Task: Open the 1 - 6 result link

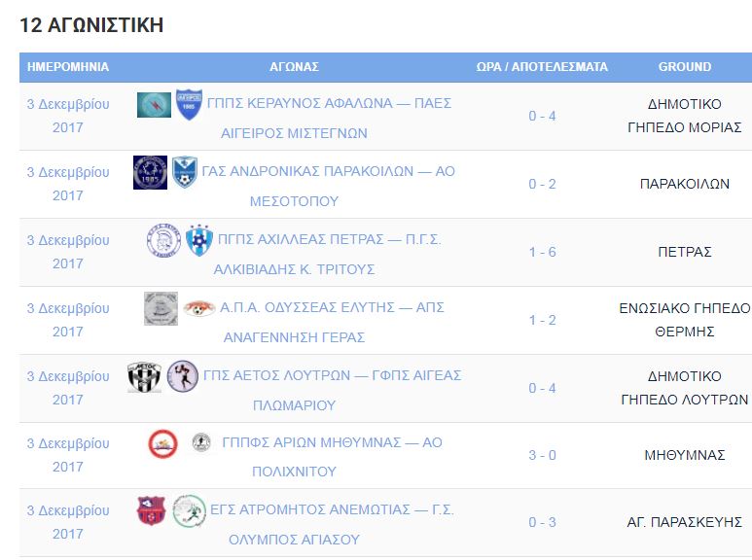Action: (542, 252)
